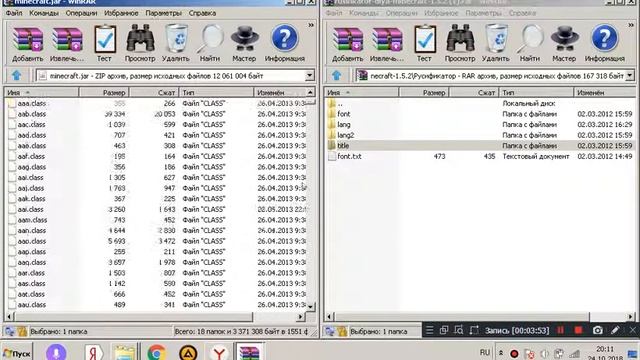This screenshot has height=360, width=640.
Task: Click Найти magnifier in minecraft.jar window
Action: tap(210, 43)
